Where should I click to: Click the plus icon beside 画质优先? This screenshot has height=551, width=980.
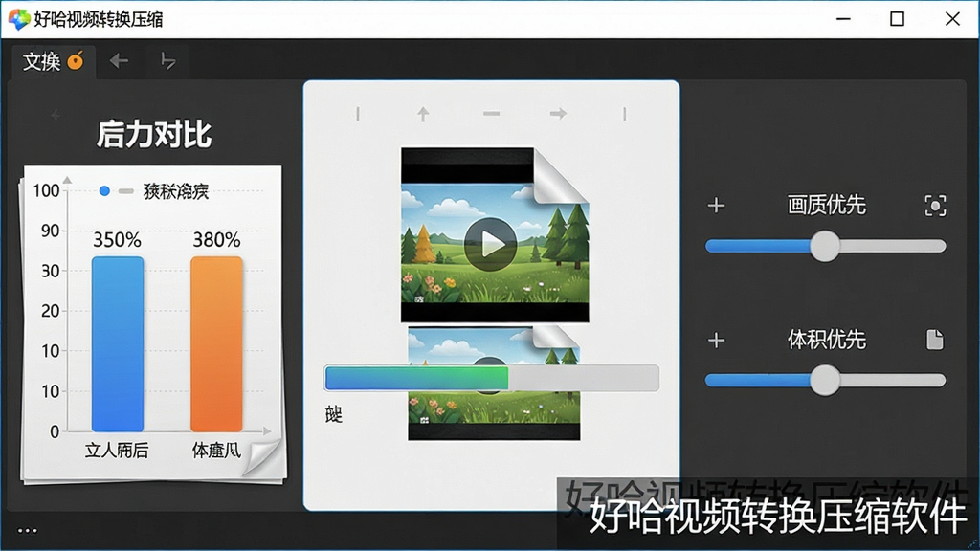click(x=716, y=205)
